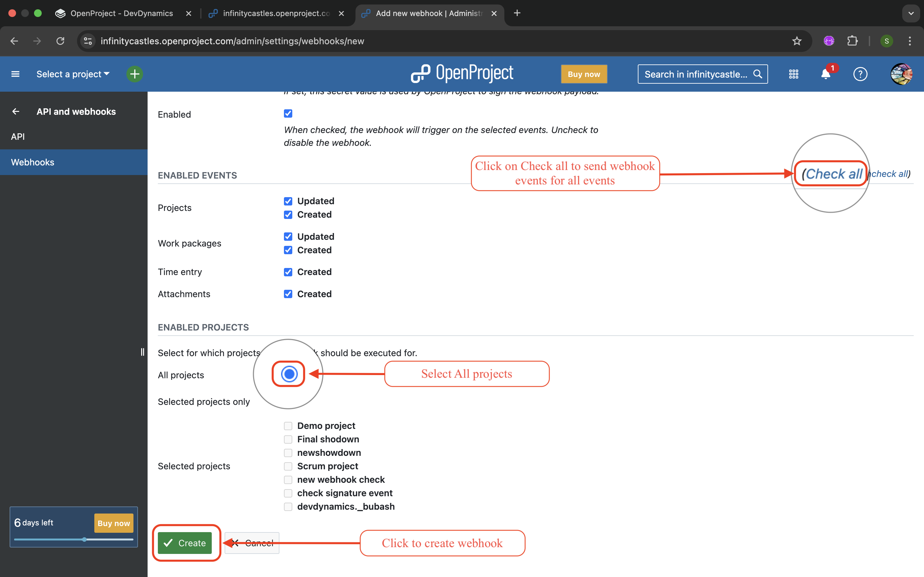Open the help question mark icon
924x577 pixels.
(860, 74)
